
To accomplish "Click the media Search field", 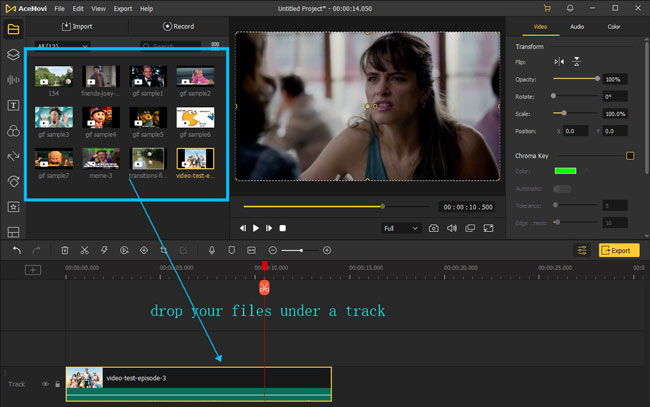I will [171, 46].
